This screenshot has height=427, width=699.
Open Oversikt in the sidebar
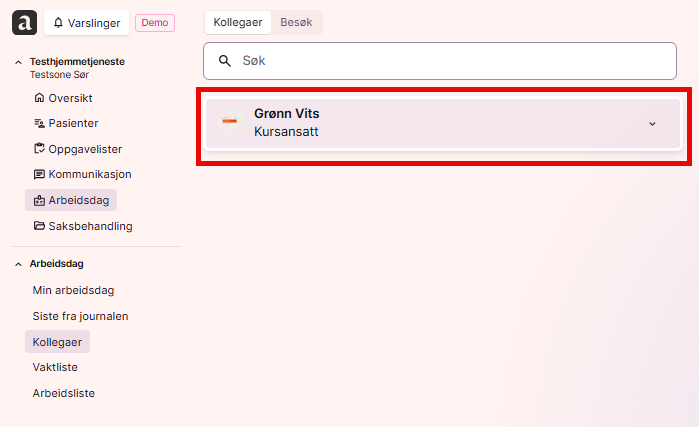(63, 98)
